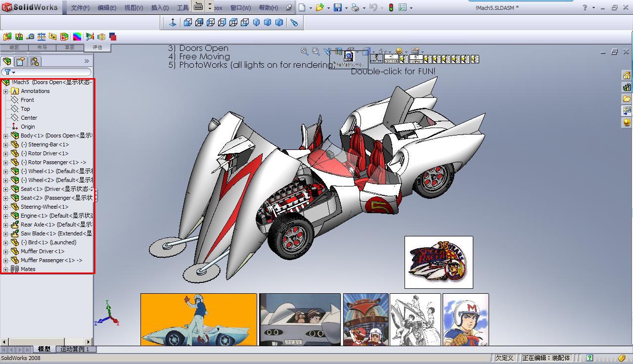The height and width of the screenshot is (364, 633).
Task: Open the 编辑(E) menu
Action: tap(107, 8)
